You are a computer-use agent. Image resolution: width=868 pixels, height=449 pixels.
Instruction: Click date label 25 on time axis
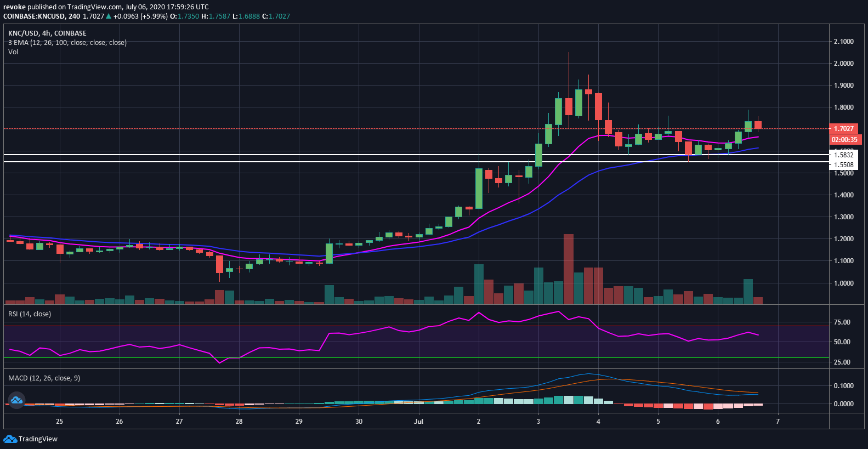(x=59, y=422)
